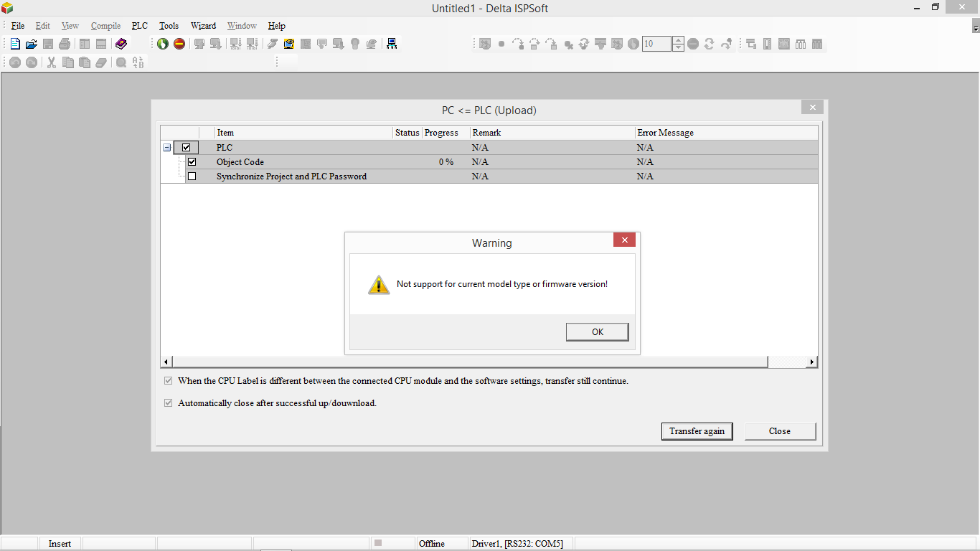Screen dimensions: 980x551
Task: Click the Undo icon
Action: pyautogui.click(x=15, y=62)
